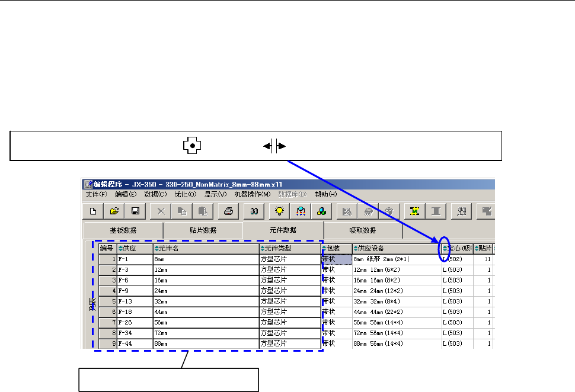Open the 机器操作(M) menu
Image resolution: width=575 pixels, height=392 pixels.
tap(252, 194)
